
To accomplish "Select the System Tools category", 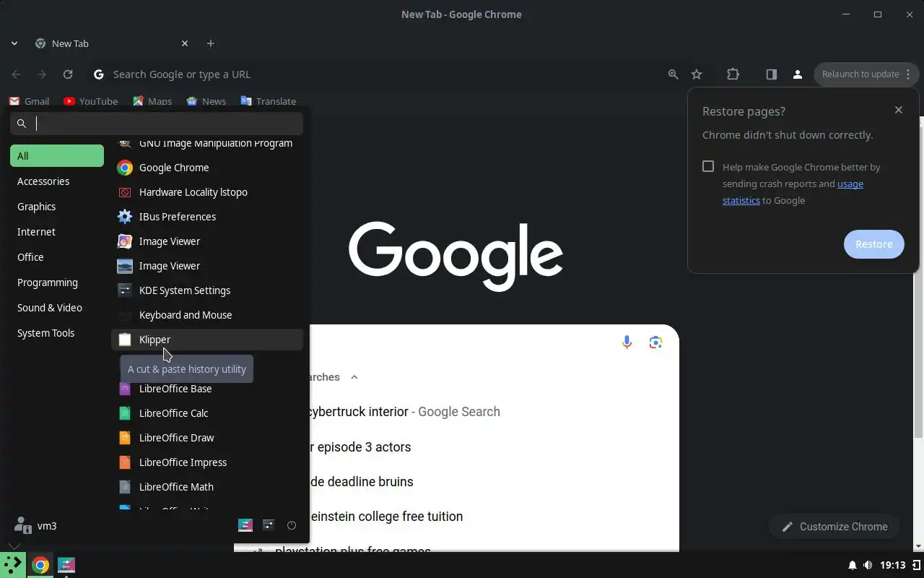I will coord(57,333).
